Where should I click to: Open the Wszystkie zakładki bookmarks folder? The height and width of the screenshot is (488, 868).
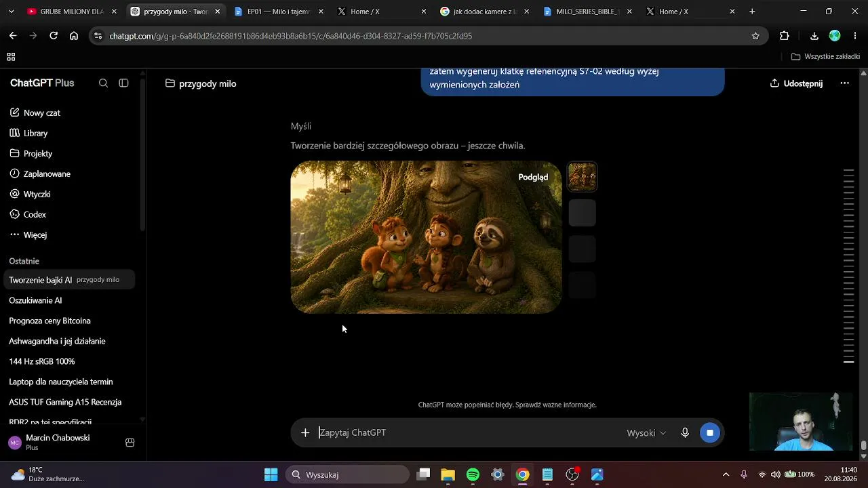tap(827, 57)
